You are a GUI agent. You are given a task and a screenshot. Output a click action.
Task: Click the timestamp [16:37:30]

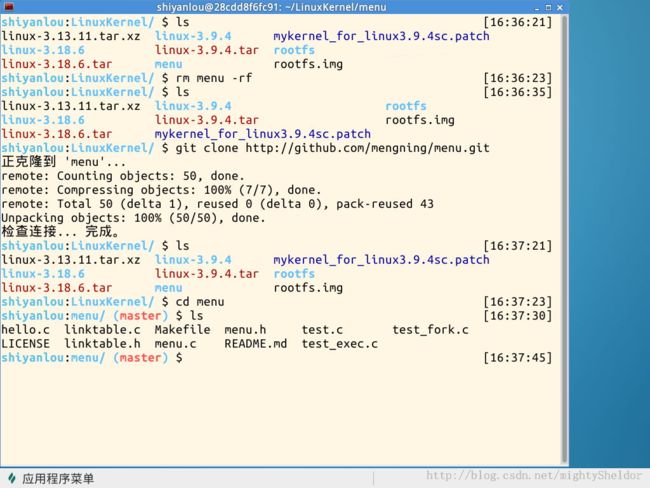(518, 316)
